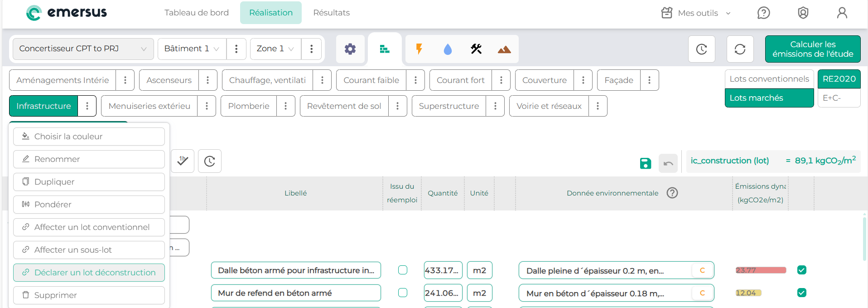Click the checkmark validation icon button
The width and height of the screenshot is (868, 308).
tap(183, 161)
